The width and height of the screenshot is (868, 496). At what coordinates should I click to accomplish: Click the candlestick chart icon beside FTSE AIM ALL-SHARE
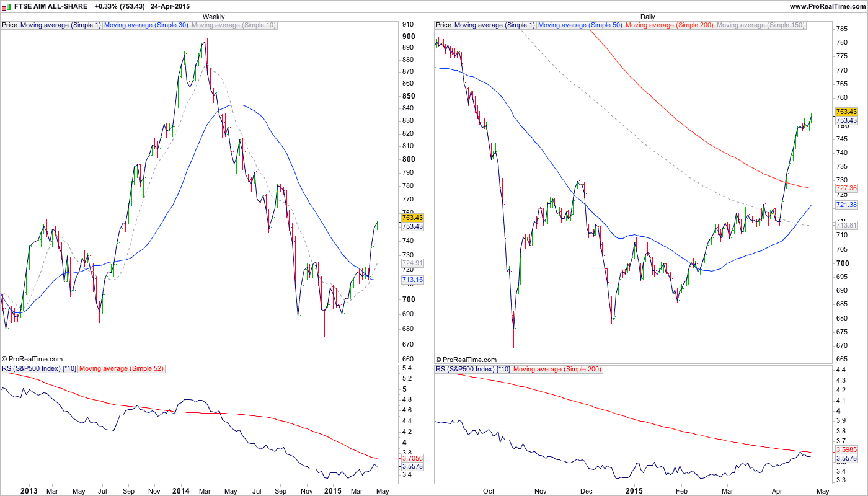click(6, 6)
